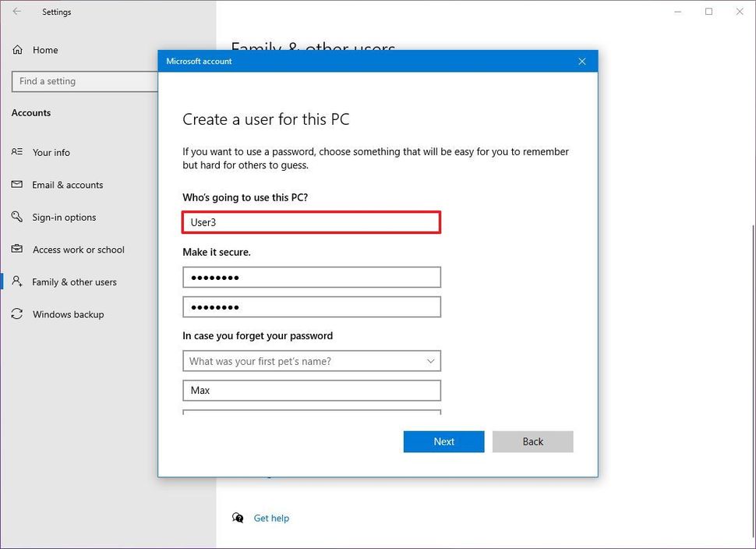Screen dimensions: 756x549
Task: Close the Microsoft account dialog
Action: 582,62
